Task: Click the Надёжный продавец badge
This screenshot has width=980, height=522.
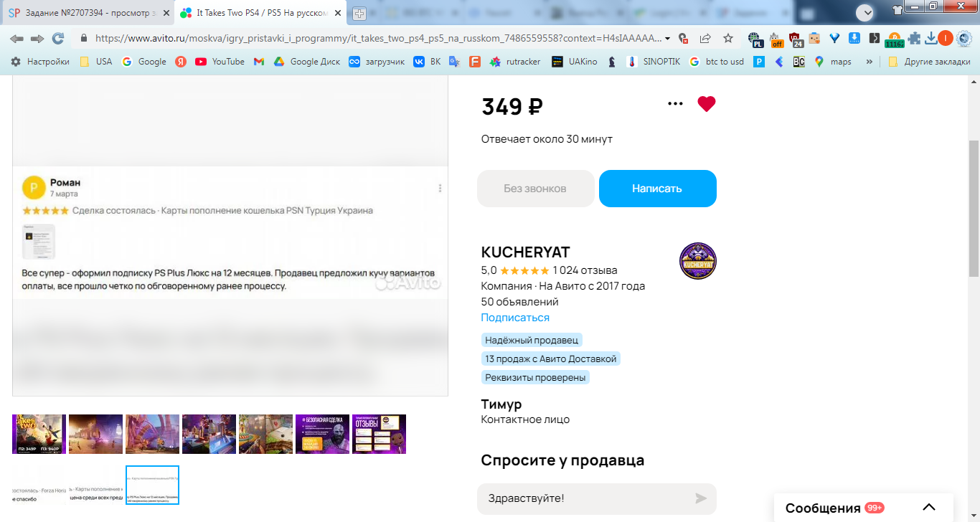Action: coord(531,340)
